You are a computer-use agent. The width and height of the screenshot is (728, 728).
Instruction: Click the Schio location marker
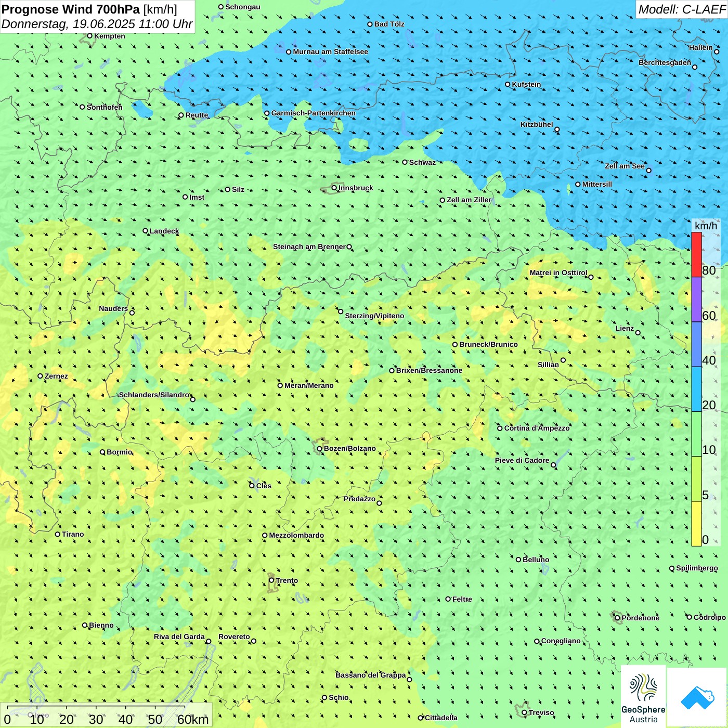point(324,697)
